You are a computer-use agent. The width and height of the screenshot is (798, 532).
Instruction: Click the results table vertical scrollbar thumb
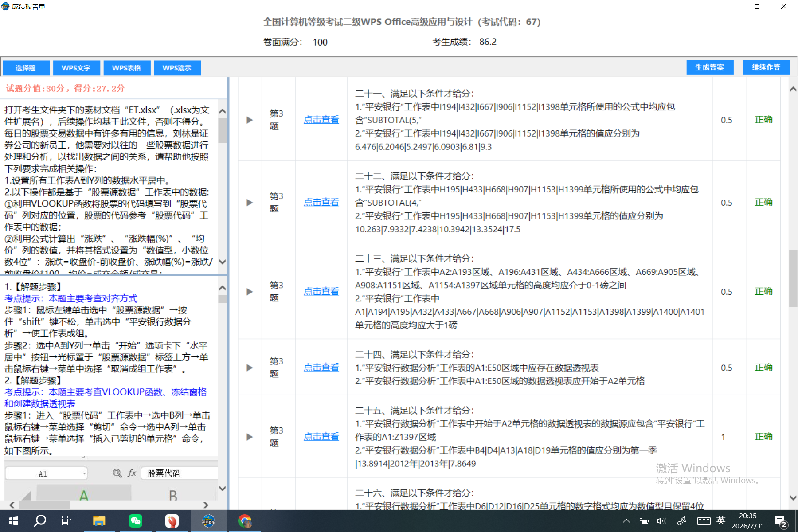[793, 278]
